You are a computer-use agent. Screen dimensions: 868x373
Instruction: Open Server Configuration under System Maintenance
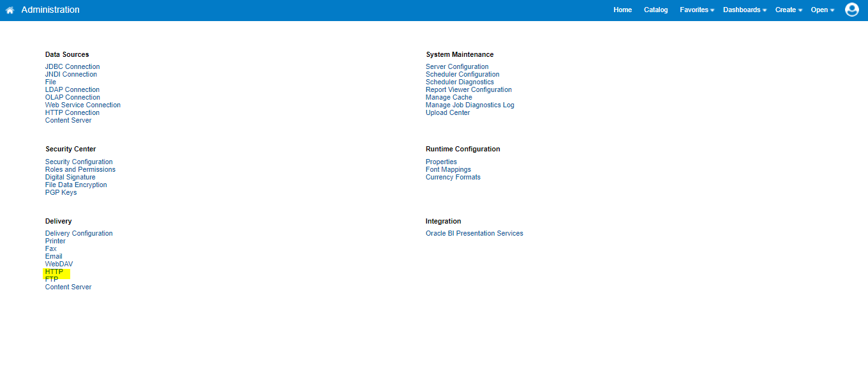click(457, 66)
